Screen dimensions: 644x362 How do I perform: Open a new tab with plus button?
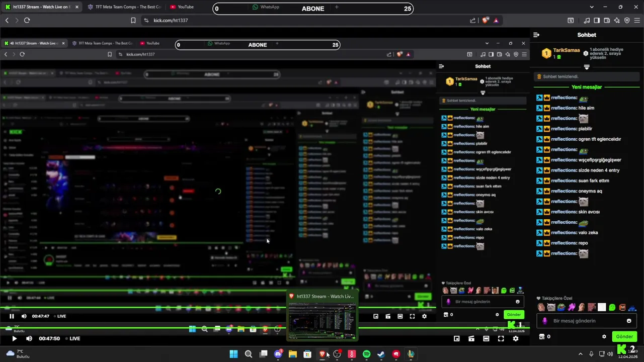[337, 7]
